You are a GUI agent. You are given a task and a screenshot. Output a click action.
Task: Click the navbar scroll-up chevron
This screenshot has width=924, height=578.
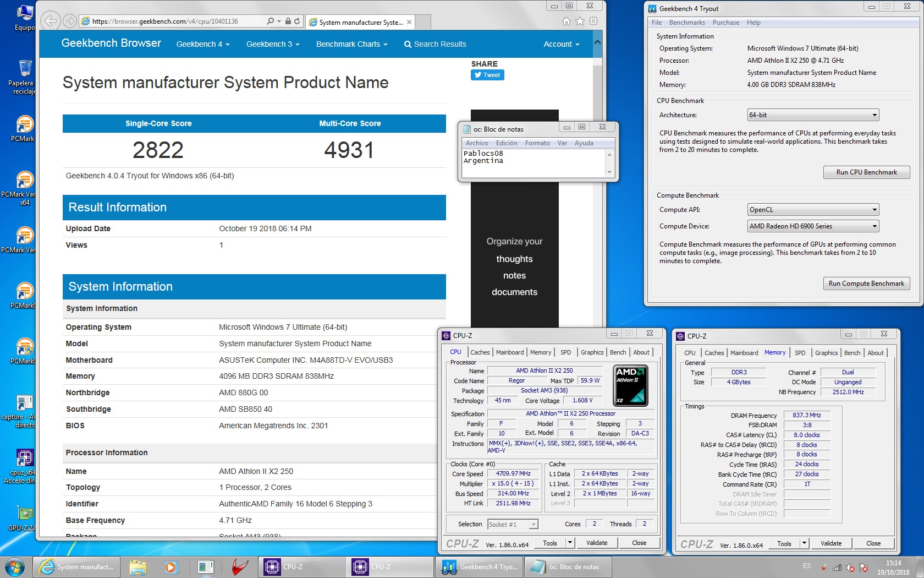click(x=597, y=42)
